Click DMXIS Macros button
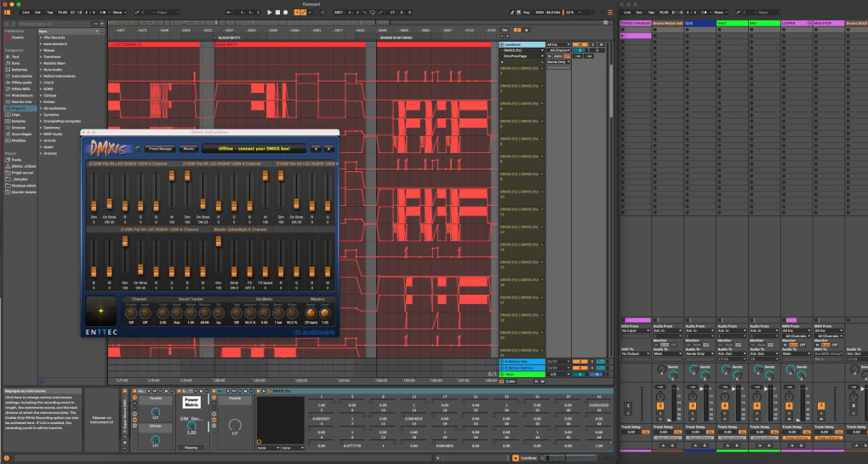Viewport: 868px width, 464px height. (189, 149)
